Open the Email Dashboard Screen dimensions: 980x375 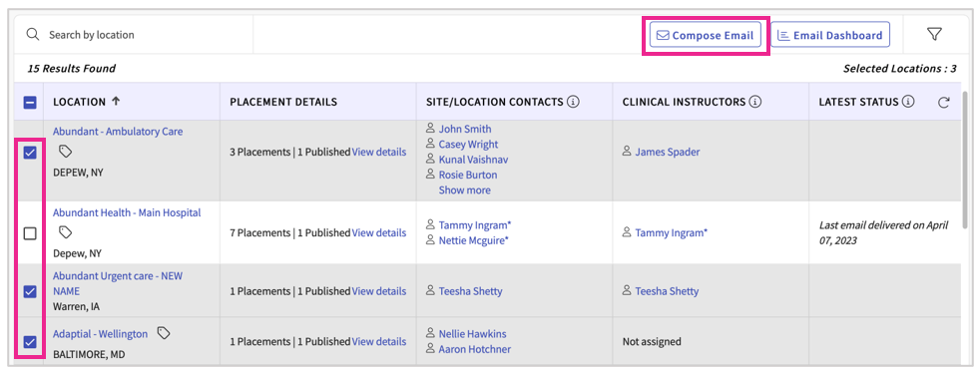[x=830, y=35]
